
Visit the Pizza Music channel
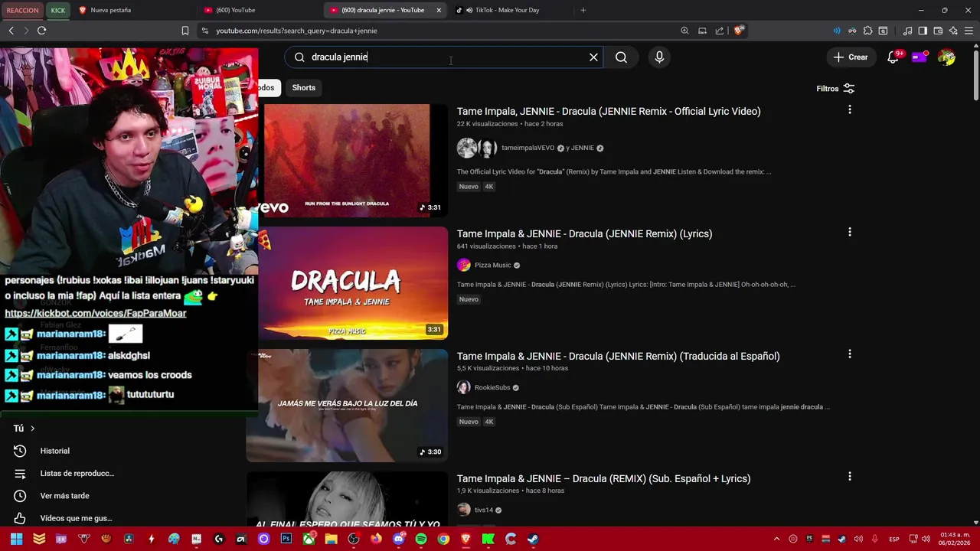tap(492, 266)
